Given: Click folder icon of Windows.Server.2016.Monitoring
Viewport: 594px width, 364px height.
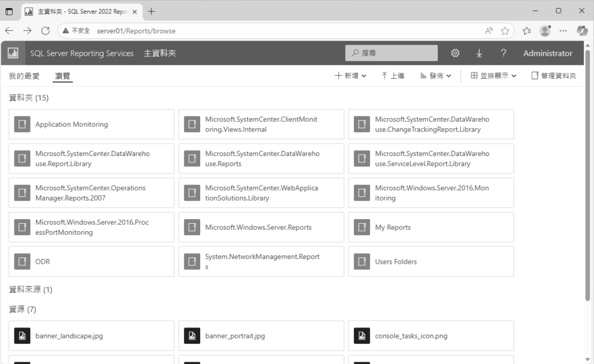Looking at the screenshot, I should point(361,193).
